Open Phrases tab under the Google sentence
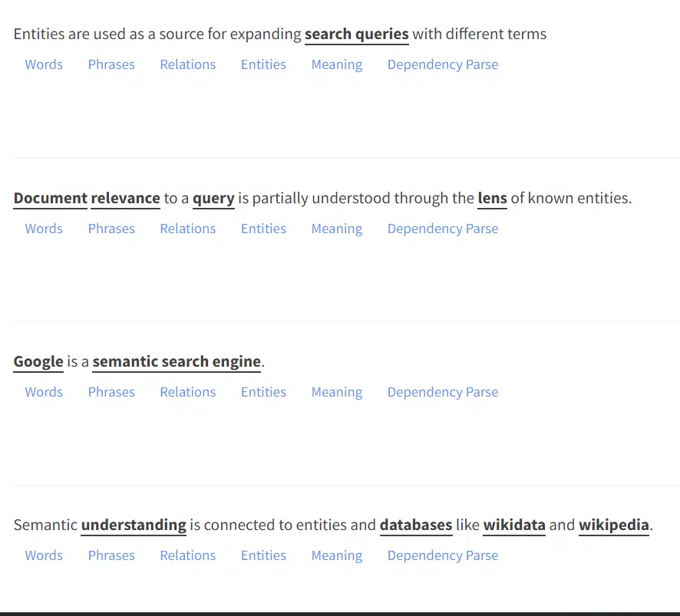Viewport: 680px width, 616px height. tap(111, 392)
